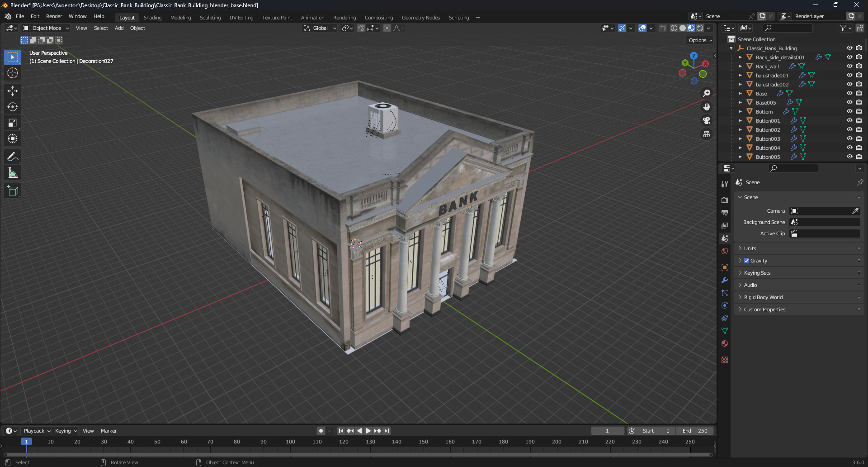Select wireframe viewport shading
Screen dimensions: 868x467
pyautogui.click(x=674, y=28)
